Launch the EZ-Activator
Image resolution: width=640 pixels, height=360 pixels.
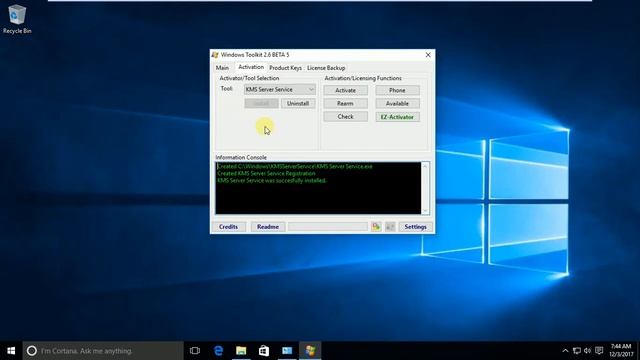point(397,117)
